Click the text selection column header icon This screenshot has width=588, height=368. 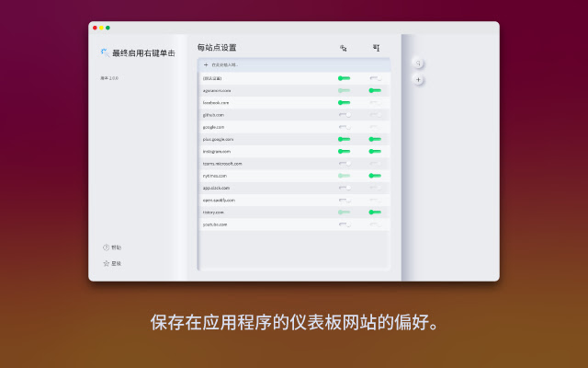tap(376, 48)
